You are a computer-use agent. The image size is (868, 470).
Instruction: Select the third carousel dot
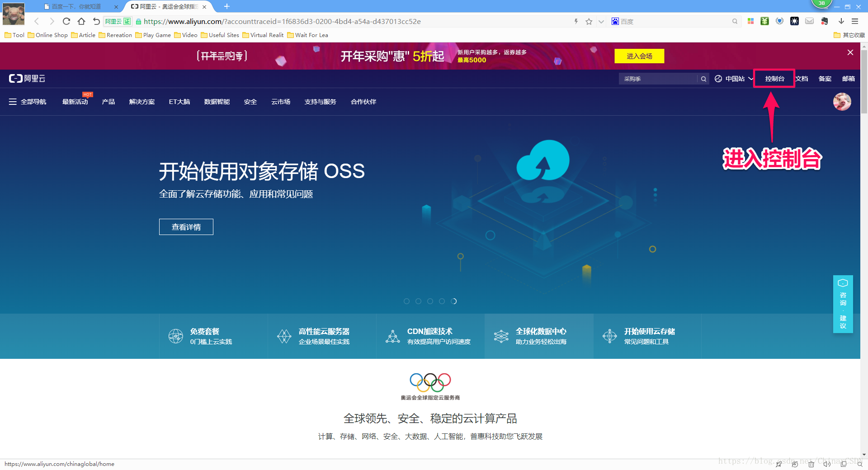(430, 301)
